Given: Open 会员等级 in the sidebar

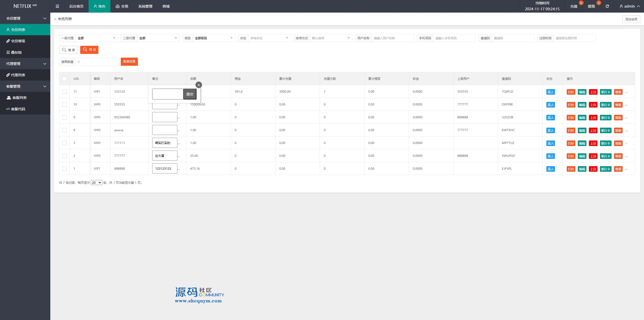Looking at the screenshot, I should (x=18, y=41).
